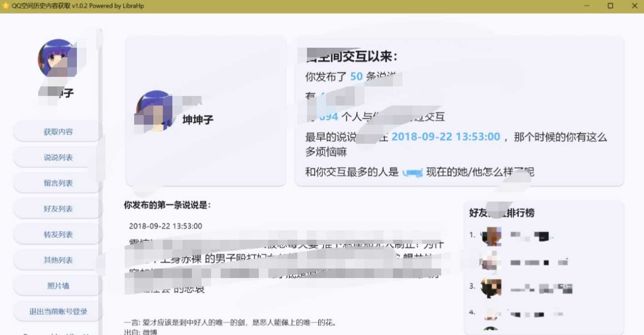The height and width of the screenshot is (335, 644).
Task: Close the application window
Action: click(x=634, y=6)
